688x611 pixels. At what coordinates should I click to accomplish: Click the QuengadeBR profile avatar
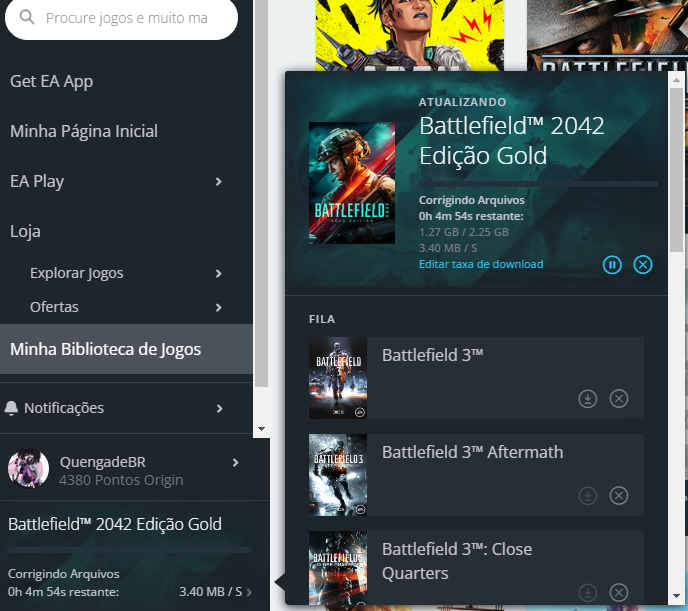(29, 468)
